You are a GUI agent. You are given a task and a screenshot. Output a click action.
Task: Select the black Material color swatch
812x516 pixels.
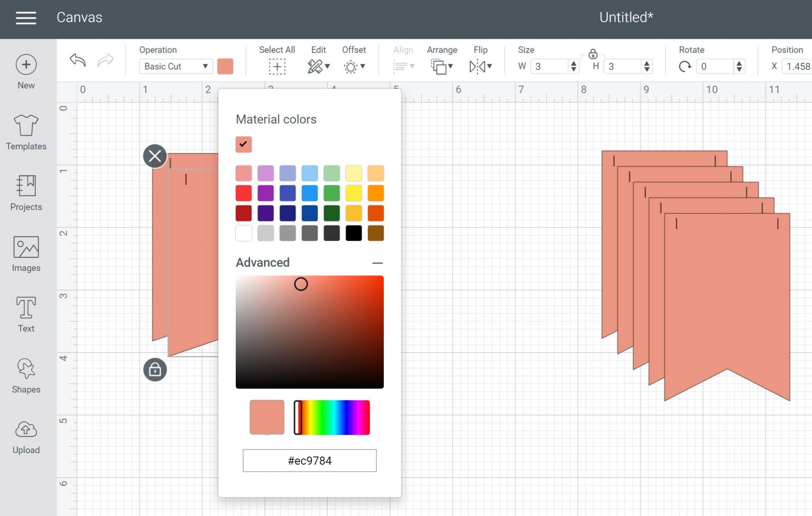pos(353,232)
